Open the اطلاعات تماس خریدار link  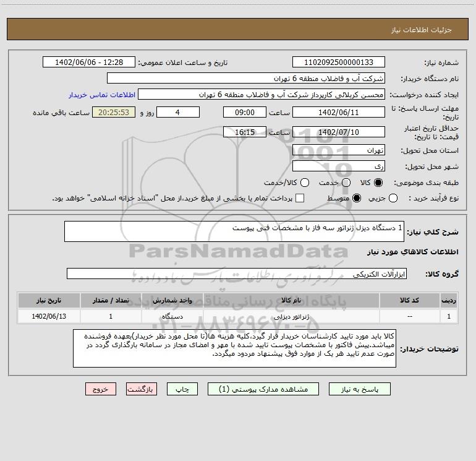click(102, 95)
